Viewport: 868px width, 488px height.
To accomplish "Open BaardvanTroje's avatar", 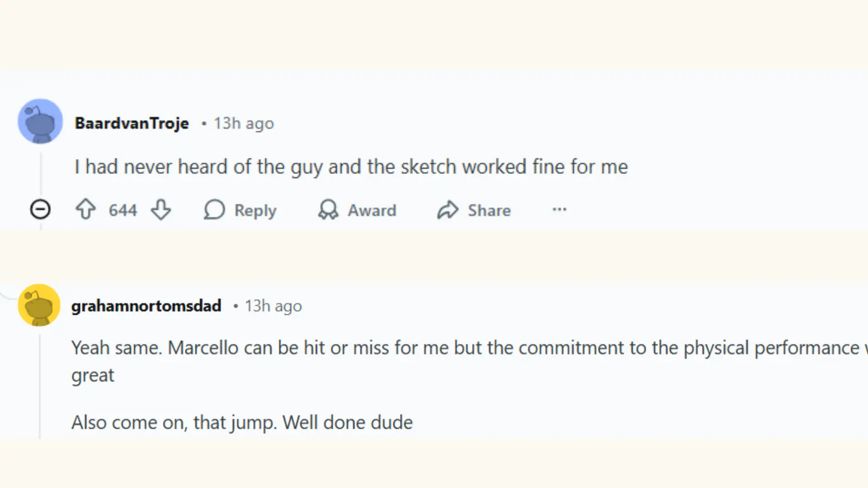I will pos(40,121).
